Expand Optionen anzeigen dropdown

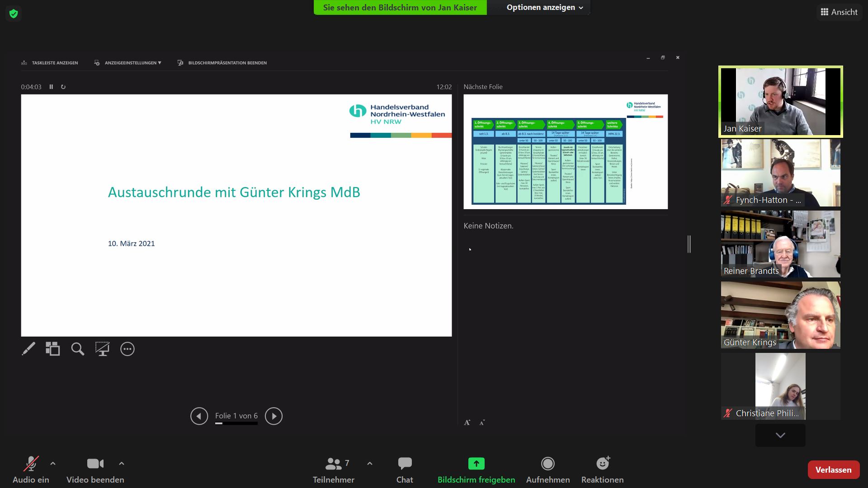tap(545, 7)
